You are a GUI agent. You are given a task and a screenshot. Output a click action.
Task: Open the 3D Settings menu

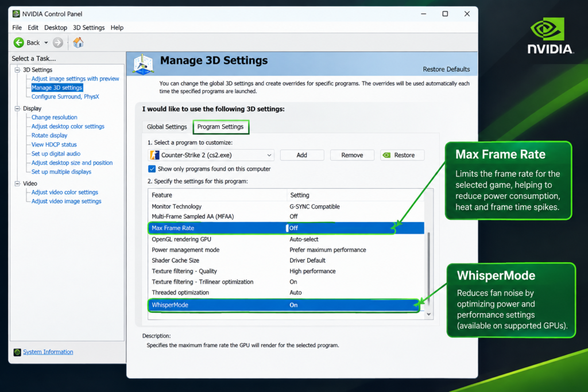(89, 28)
